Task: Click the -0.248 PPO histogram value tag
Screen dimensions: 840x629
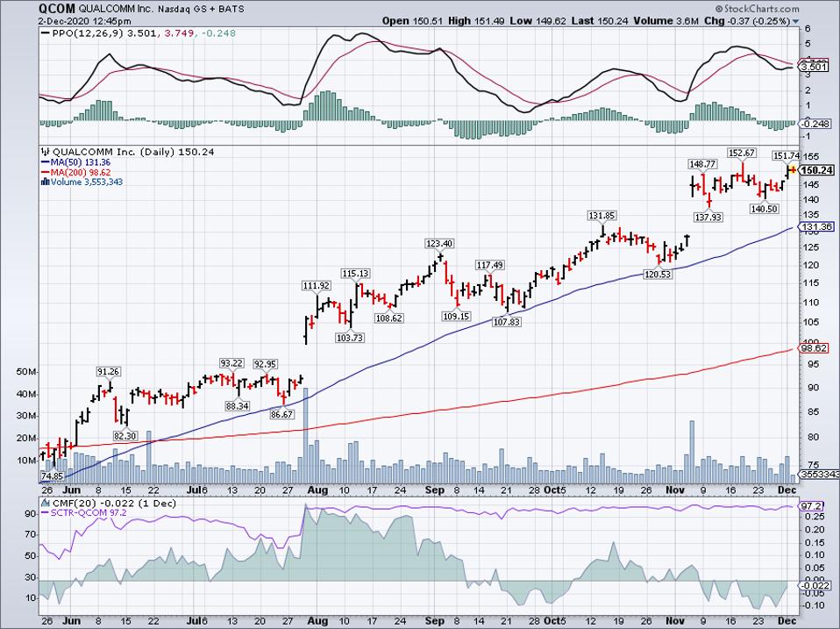Action: pos(816,125)
